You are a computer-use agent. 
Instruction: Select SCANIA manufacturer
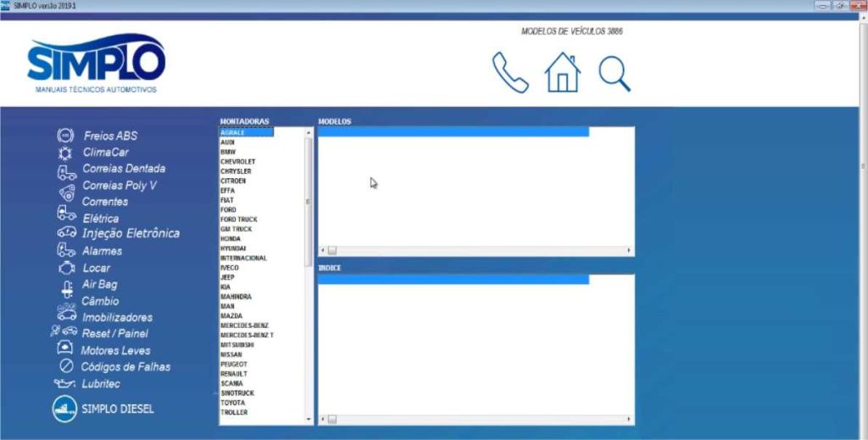point(231,383)
